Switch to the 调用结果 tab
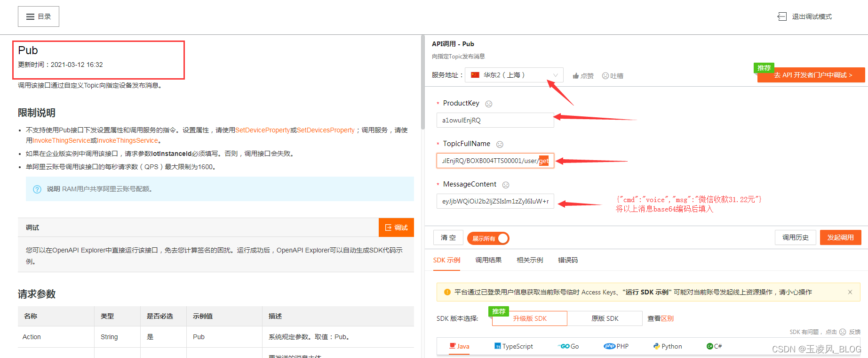 point(488,260)
